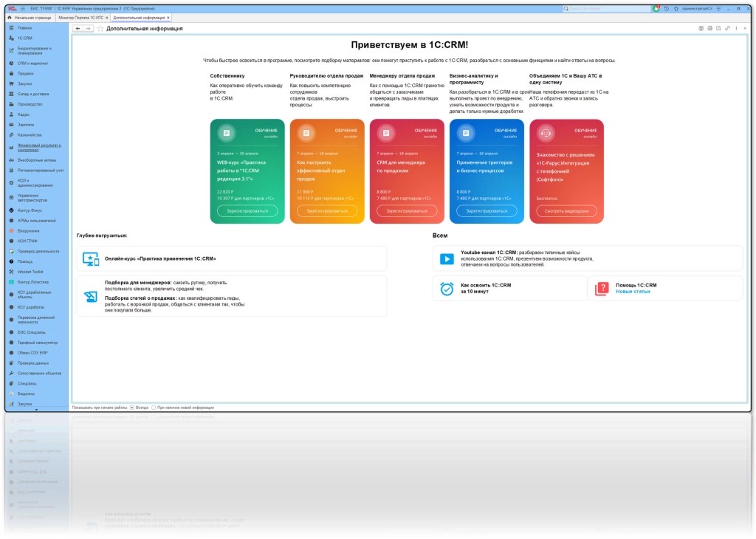This screenshot has width=756, height=539.
Task: Click Зарегистрироваться on the green course card
Action: point(247,211)
